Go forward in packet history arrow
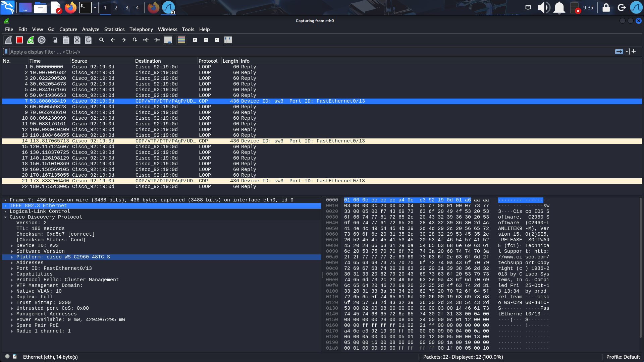The image size is (644, 362). 124,40
